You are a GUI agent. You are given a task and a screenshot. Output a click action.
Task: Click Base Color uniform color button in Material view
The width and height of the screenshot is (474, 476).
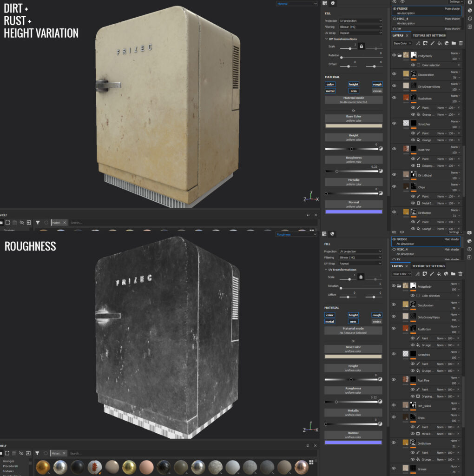[x=354, y=118]
